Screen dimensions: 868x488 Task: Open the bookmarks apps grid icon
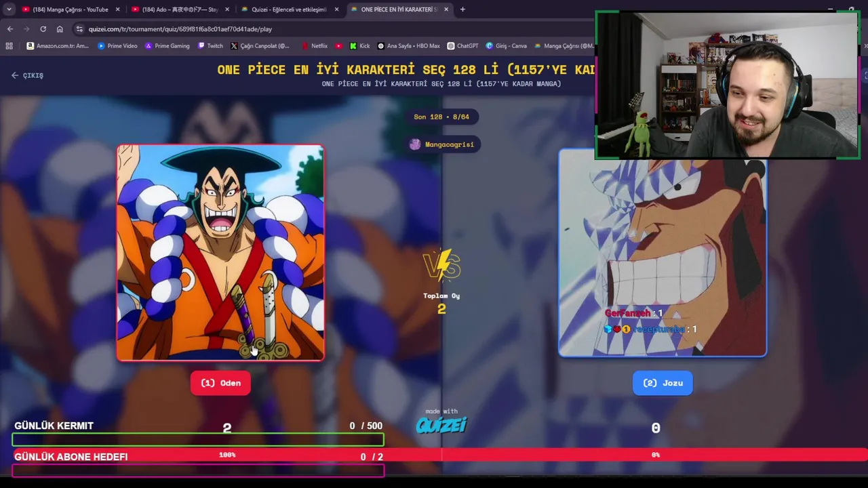coord(9,46)
